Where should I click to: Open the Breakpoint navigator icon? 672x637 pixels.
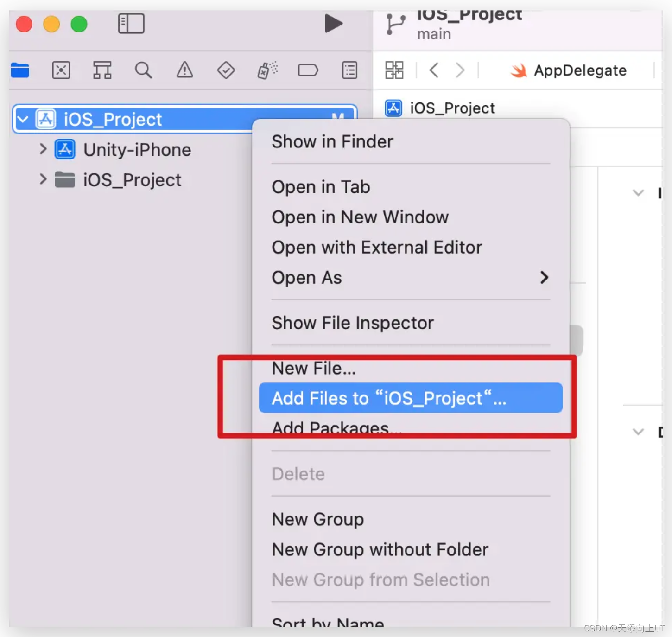[308, 70]
